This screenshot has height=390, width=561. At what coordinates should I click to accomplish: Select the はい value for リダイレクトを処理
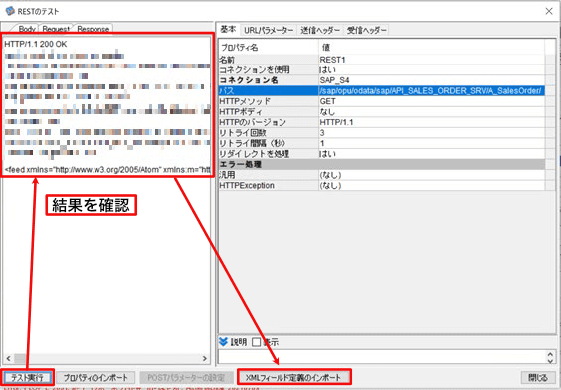(x=431, y=154)
